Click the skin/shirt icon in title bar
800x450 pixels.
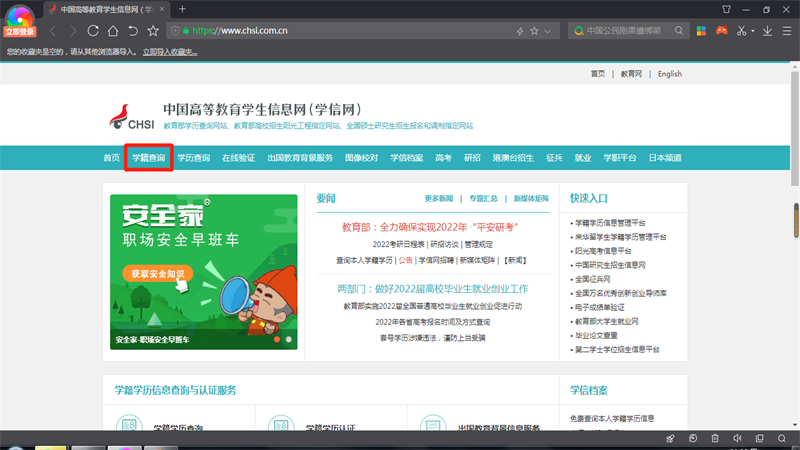pyautogui.click(x=727, y=9)
